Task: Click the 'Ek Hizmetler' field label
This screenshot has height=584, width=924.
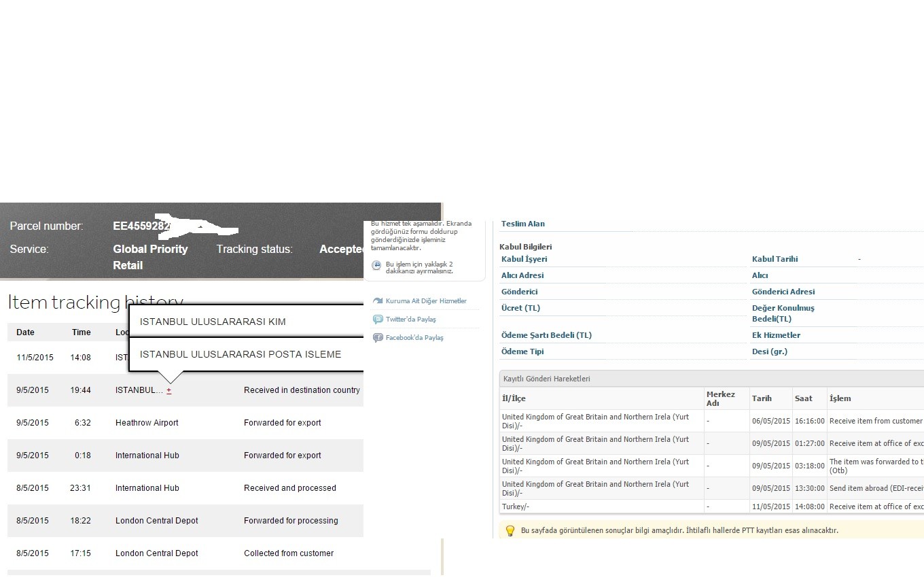Action: [777, 335]
